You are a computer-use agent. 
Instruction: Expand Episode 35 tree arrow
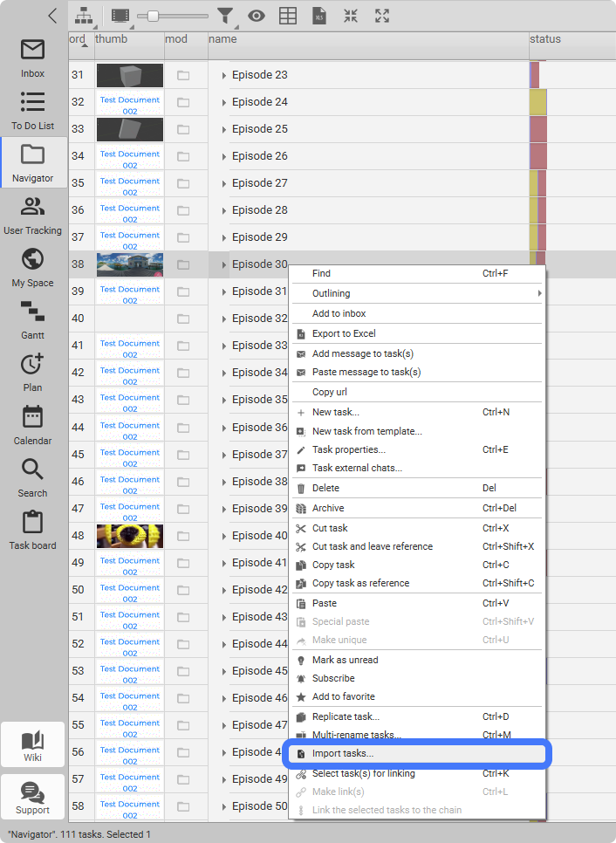223,401
